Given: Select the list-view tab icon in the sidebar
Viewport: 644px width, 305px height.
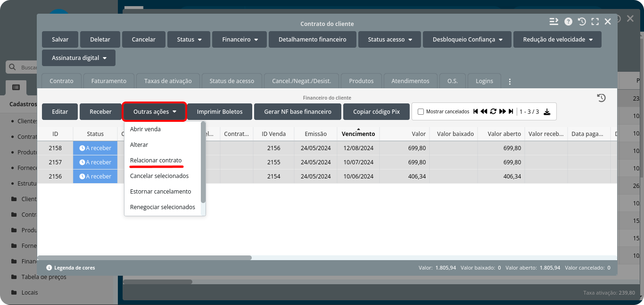Looking at the screenshot, I should point(16,87).
